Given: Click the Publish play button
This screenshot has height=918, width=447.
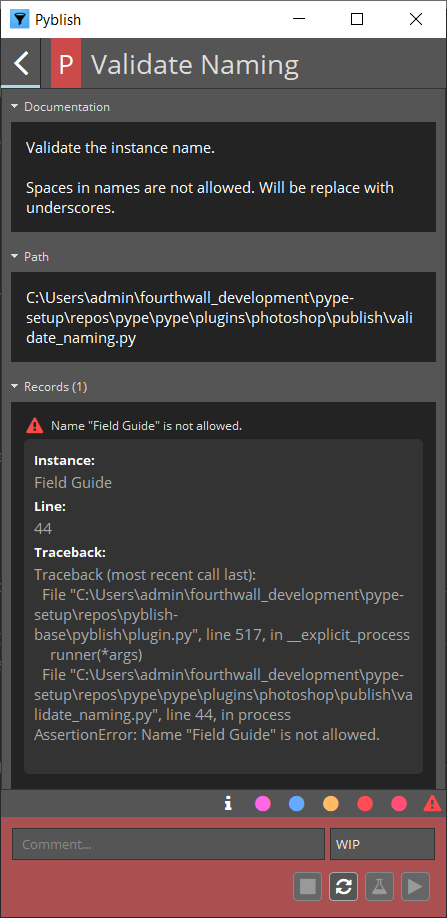Looking at the screenshot, I should tap(415, 886).
